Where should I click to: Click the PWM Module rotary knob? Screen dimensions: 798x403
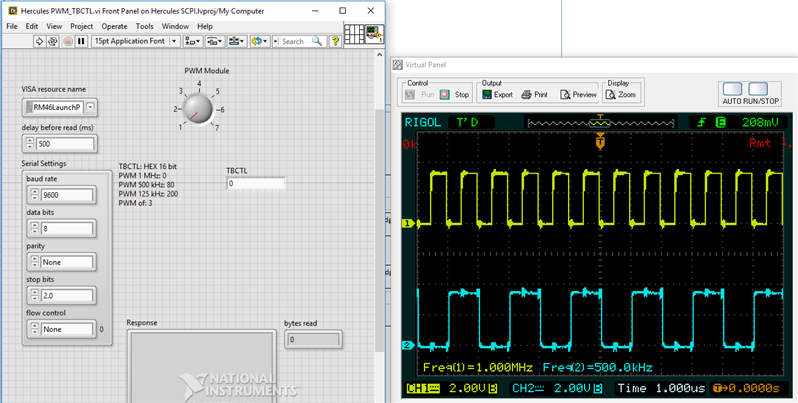(200, 108)
